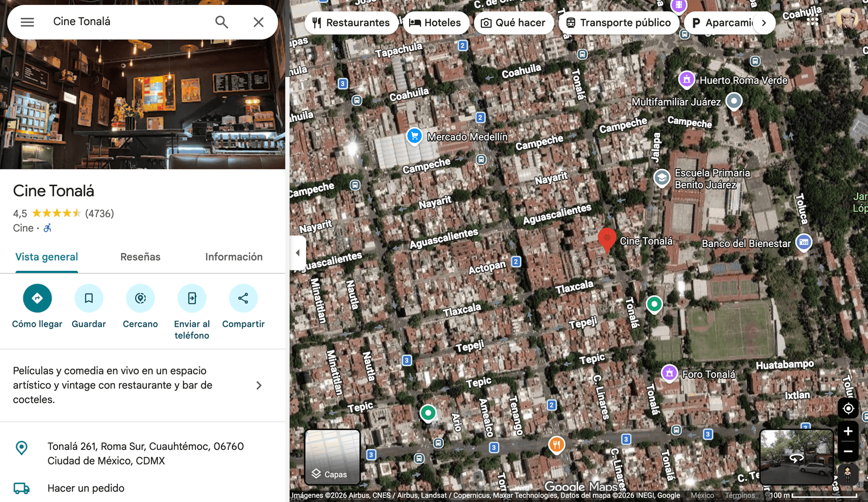
Task: Filter map by Transporte público
Action: pyautogui.click(x=618, y=23)
